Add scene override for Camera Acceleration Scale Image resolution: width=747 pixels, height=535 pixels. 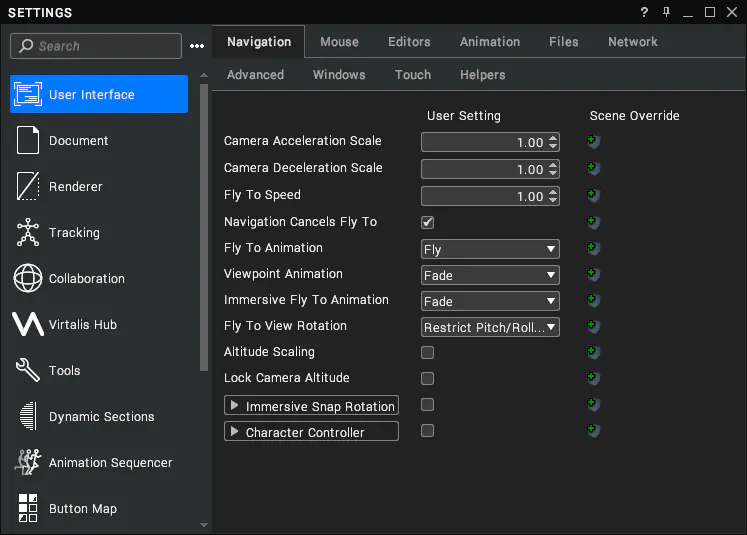point(593,141)
